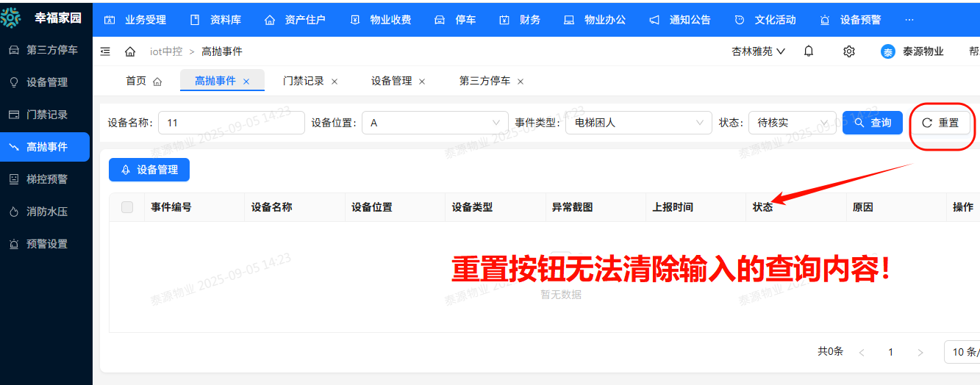Click the home icon in breadcrumb
The height and width of the screenshot is (385, 980).
coord(130,51)
